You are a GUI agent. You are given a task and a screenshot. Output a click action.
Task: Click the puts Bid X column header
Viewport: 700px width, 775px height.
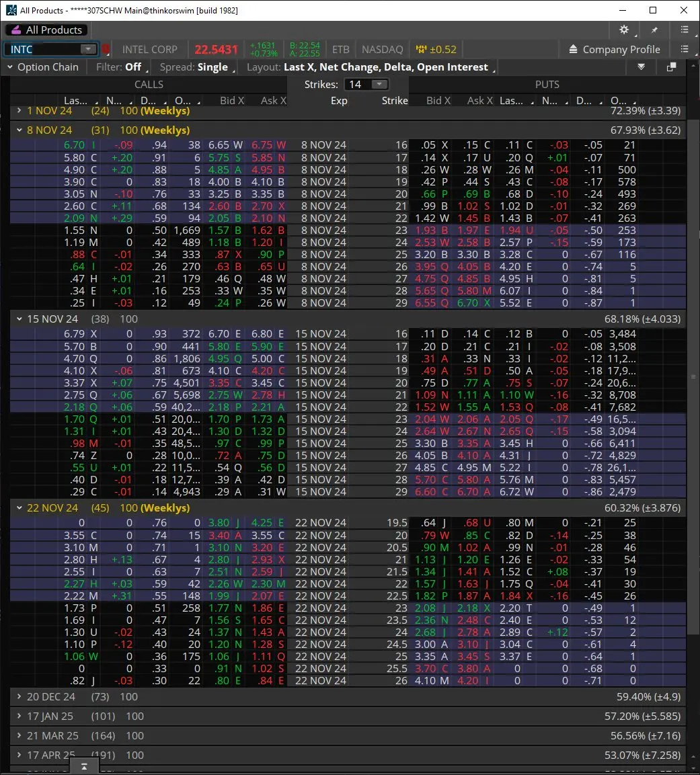pos(438,100)
